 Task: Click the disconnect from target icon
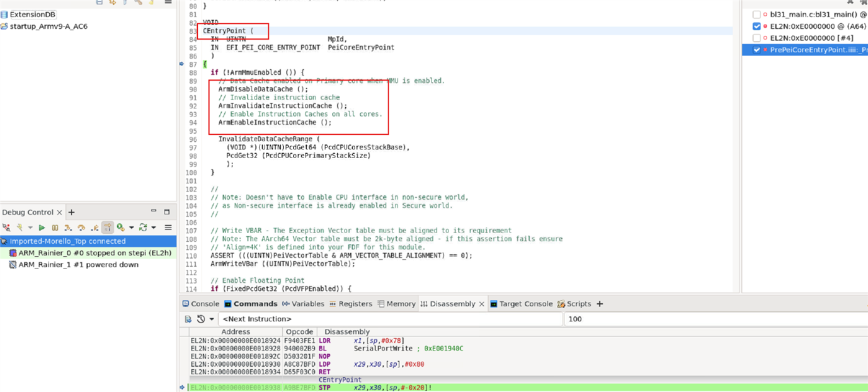7,228
